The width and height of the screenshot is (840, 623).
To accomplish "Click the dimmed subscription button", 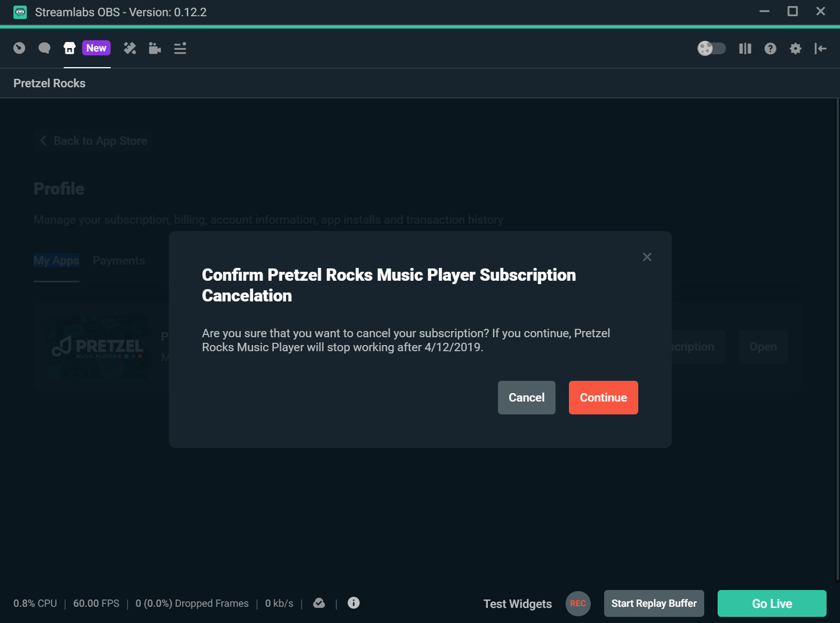I will pyautogui.click(x=699, y=347).
